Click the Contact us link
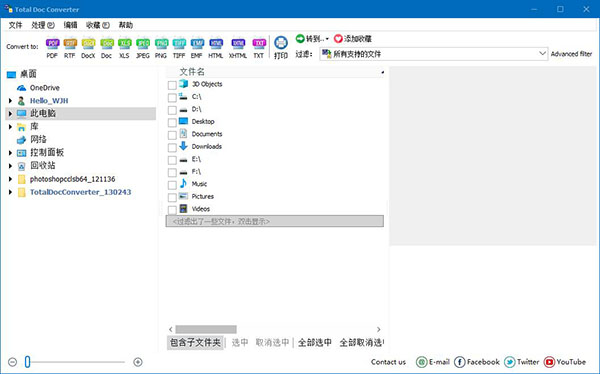The height and width of the screenshot is (374, 600). 388,362
